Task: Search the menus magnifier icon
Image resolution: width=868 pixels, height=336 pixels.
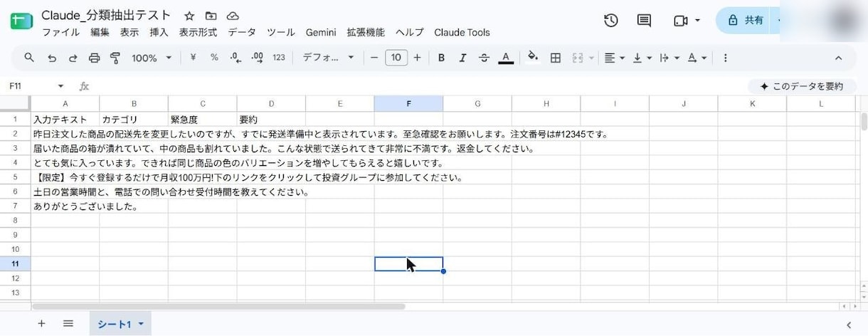Action: point(29,58)
